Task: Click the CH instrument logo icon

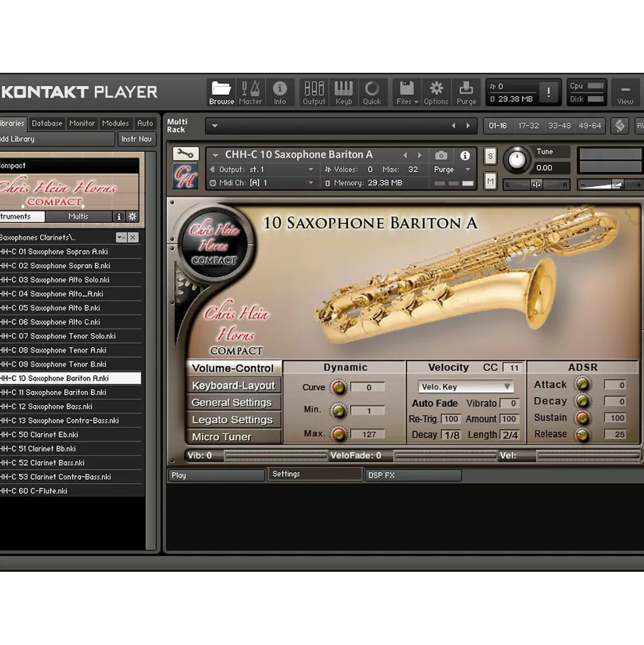Action: point(185,176)
